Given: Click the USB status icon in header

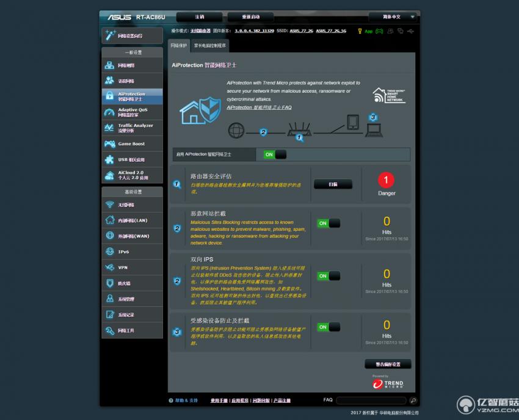Looking at the screenshot, I should (x=411, y=31).
